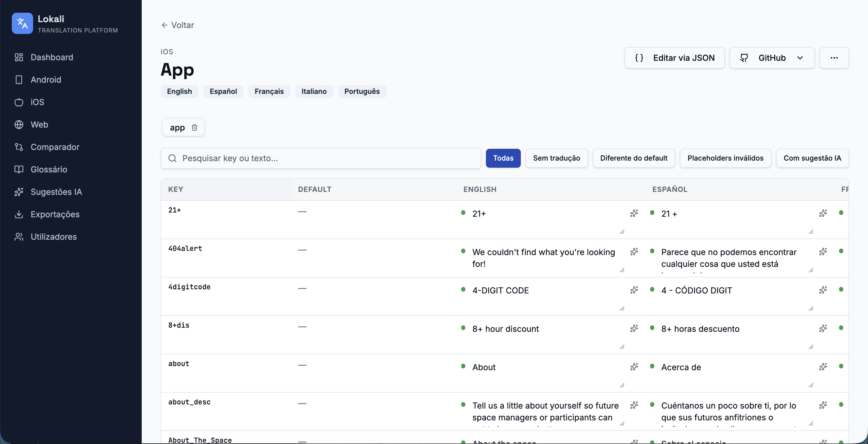The height and width of the screenshot is (444, 868).
Task: Click the Editar via JSON button
Action: click(674, 58)
